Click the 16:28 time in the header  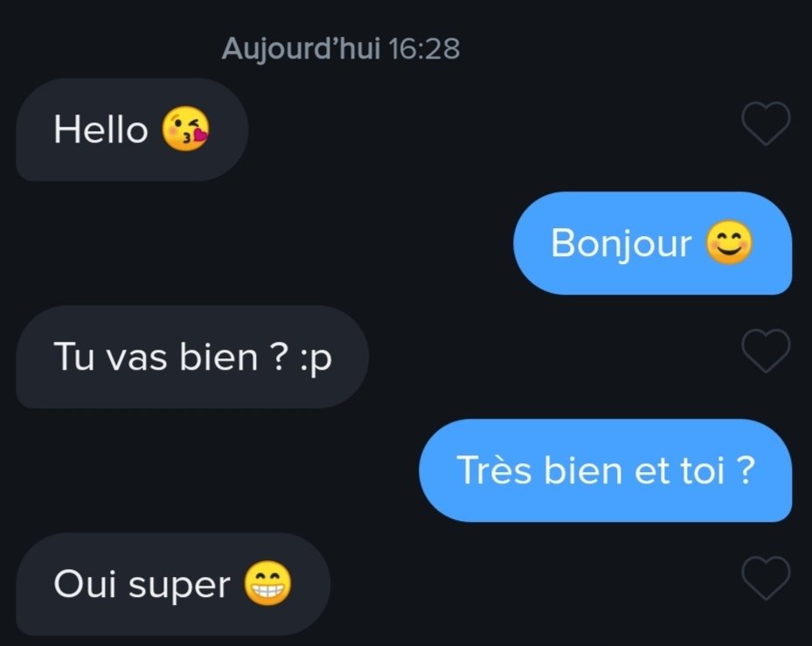(x=424, y=49)
